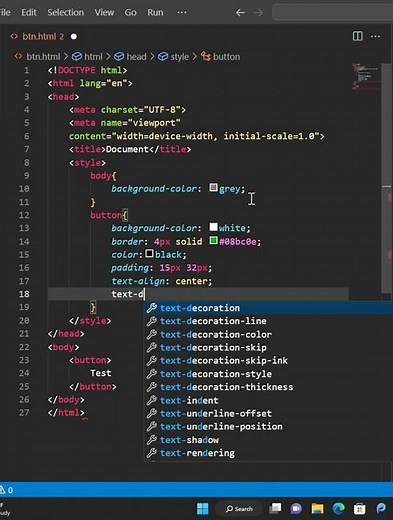Click the warnings count in status bar
This screenshot has width=393, height=520.
(x=7, y=490)
